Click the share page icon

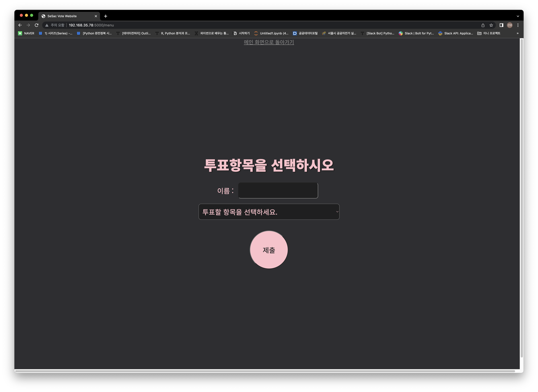coord(483,25)
